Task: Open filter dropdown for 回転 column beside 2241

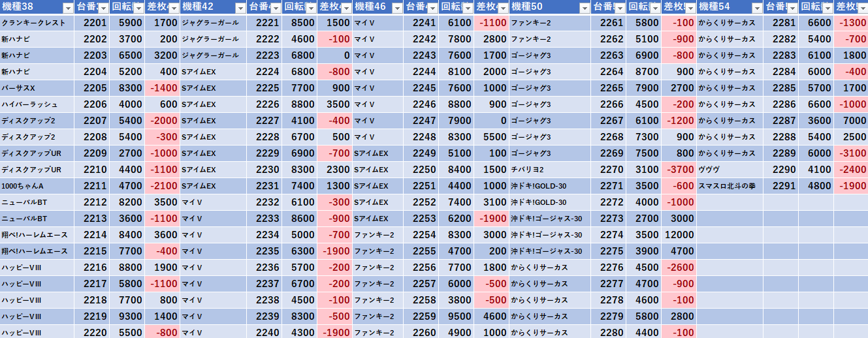Action: coord(468,8)
